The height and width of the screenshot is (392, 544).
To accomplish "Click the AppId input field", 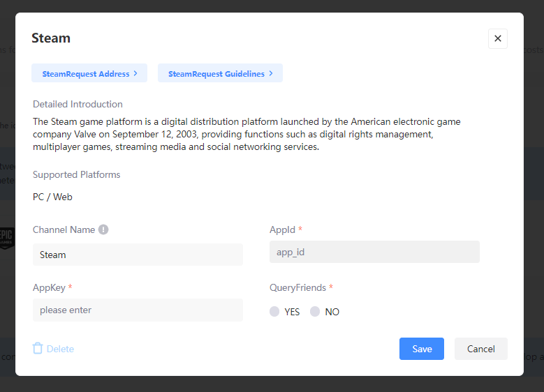I will 374,252.
